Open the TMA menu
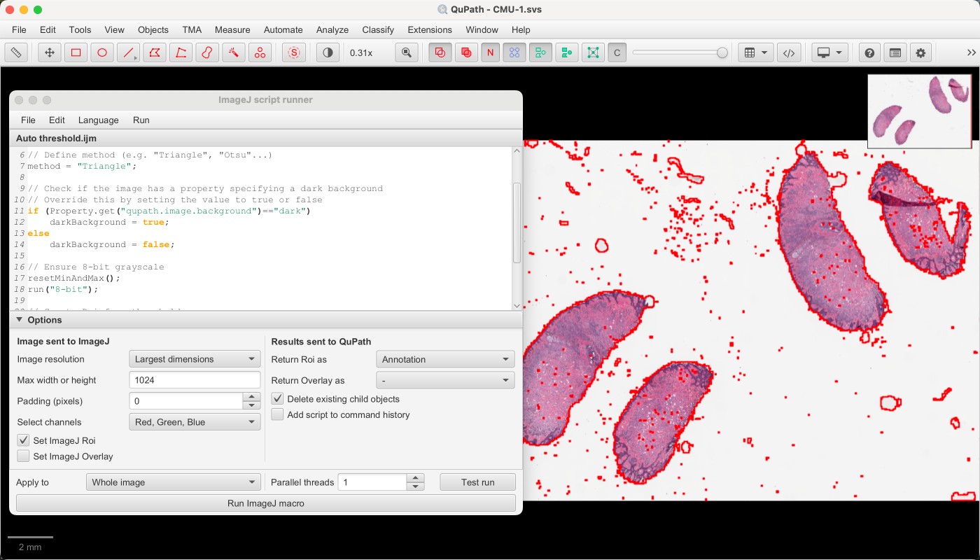The width and height of the screenshot is (980, 560). [192, 29]
